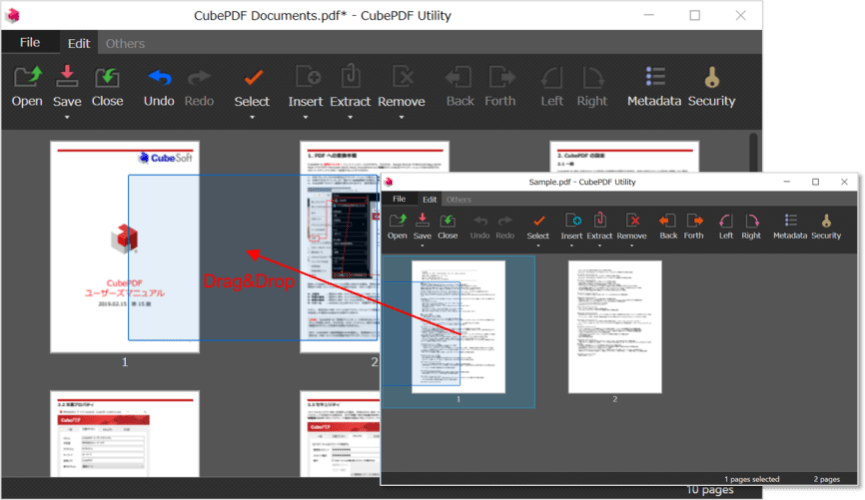Select the second-row left page thumbnail, Documents window
The image size is (865, 500).
(x=125, y=434)
